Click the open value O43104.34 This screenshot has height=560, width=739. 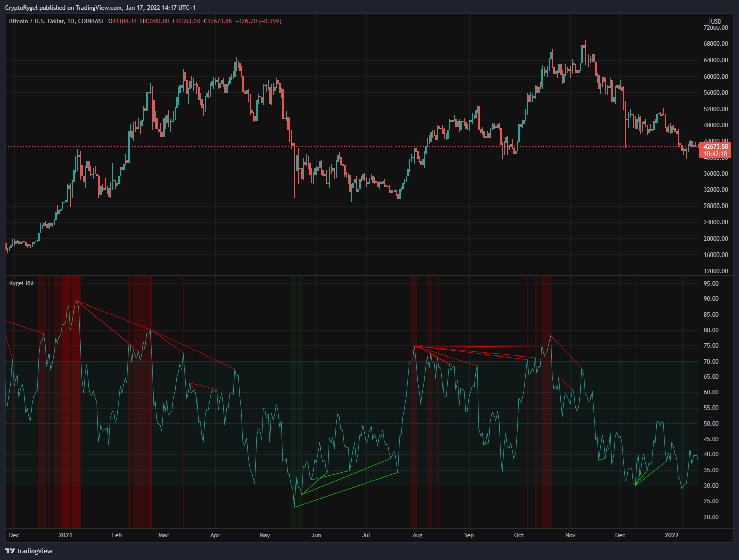click(122, 21)
